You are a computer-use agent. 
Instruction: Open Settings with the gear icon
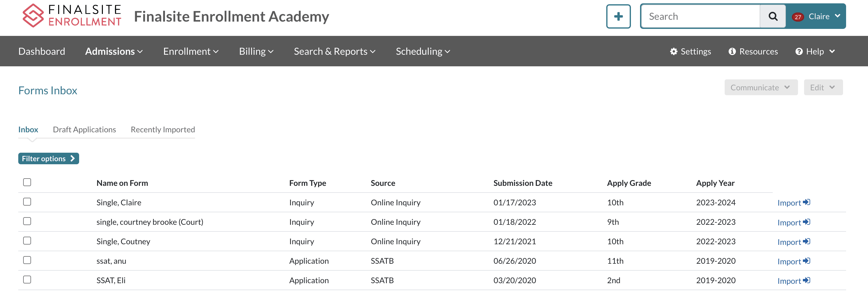point(690,51)
